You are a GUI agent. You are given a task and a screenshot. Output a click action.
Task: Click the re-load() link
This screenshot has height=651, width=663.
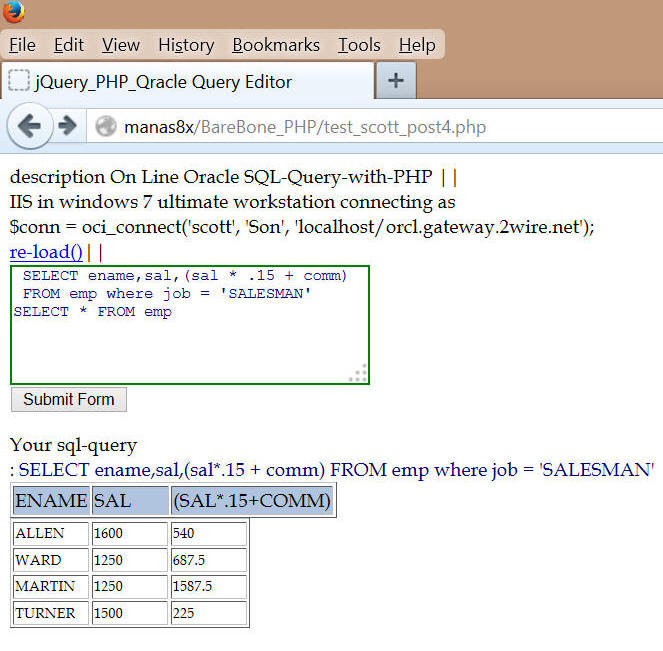pos(46,252)
